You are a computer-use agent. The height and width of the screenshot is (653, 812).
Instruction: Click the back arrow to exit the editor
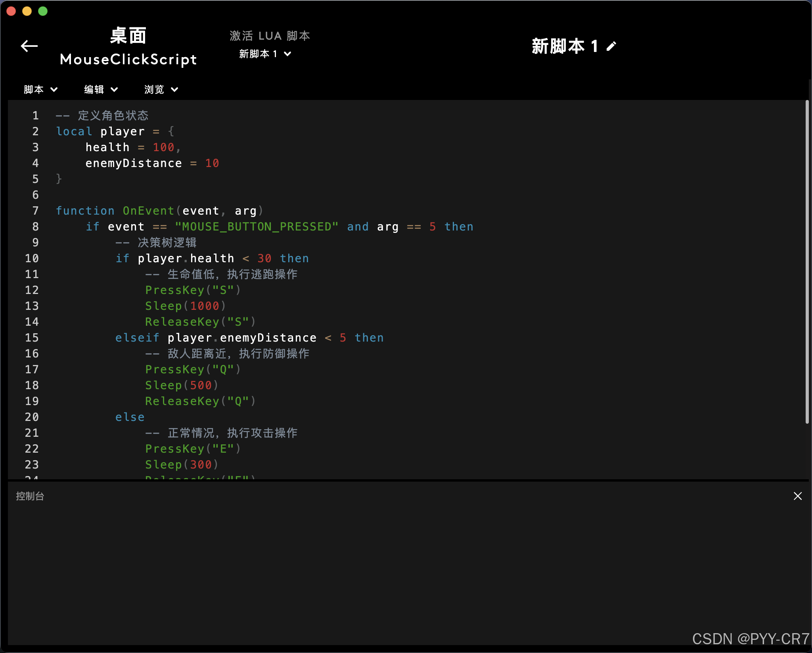(x=29, y=46)
